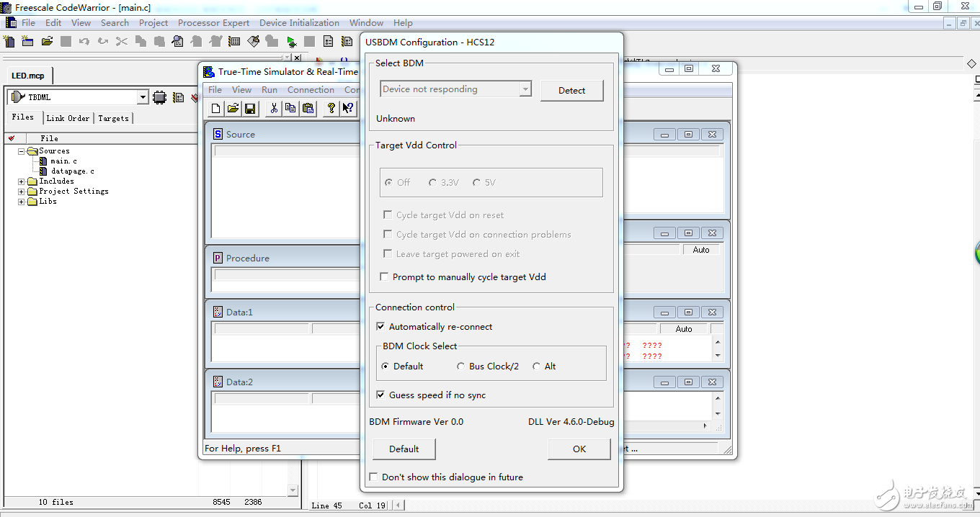
Task: Collapse the Sources folder in project tree
Action: pyautogui.click(x=22, y=151)
